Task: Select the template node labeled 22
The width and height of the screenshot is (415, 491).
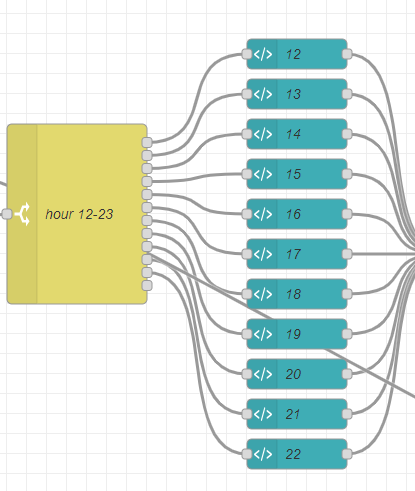Action: [297, 454]
